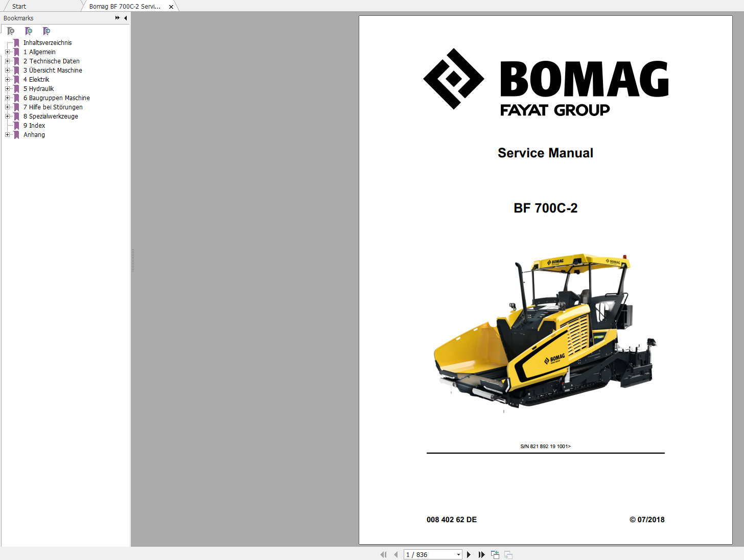
Task: Expand the Anhang bookmark node
Action: coord(7,135)
